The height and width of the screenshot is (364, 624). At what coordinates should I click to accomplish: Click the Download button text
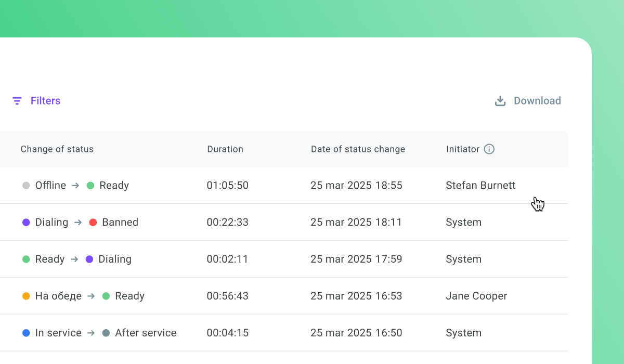(x=537, y=101)
